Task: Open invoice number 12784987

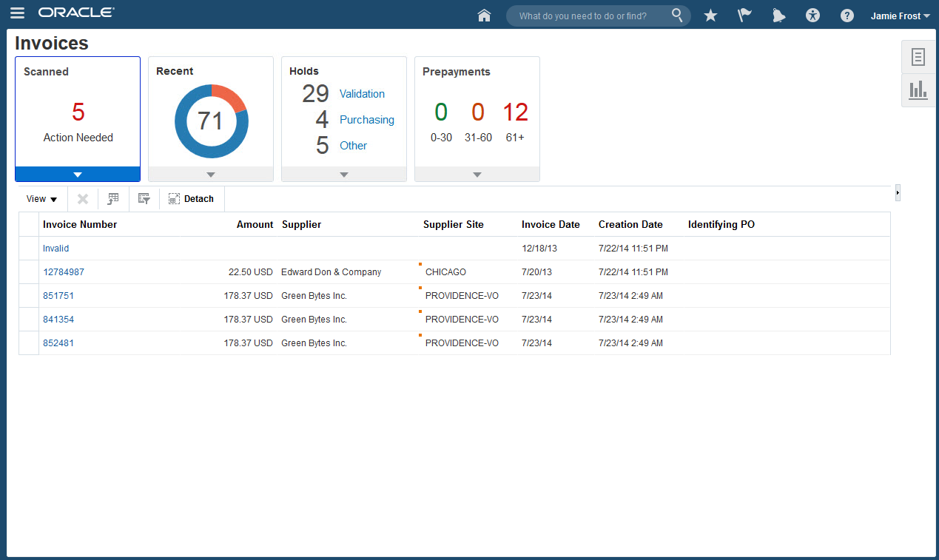Action: click(x=64, y=272)
